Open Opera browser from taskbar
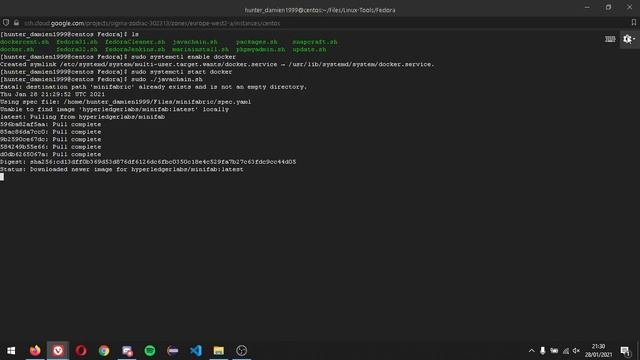This screenshot has width=640, height=360. coord(81,351)
